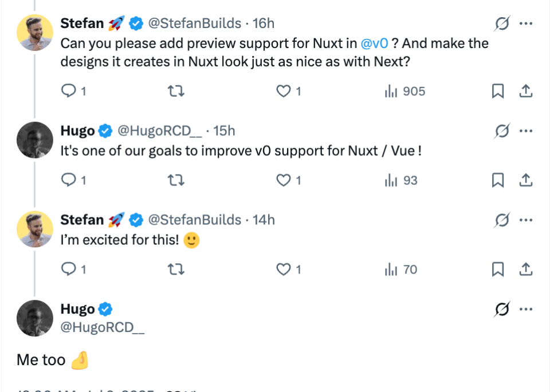Reply to Stefan's Nuxt preview request tweet
550x392 pixels.
(69, 91)
